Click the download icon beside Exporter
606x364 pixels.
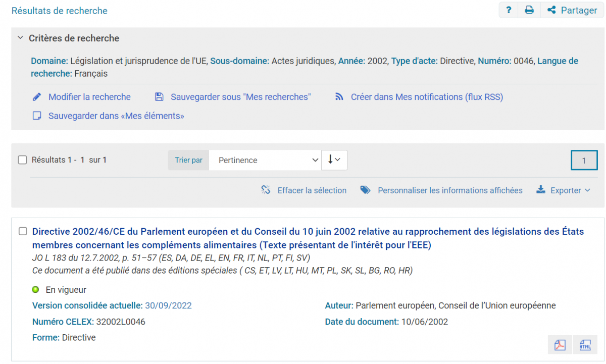[541, 190]
